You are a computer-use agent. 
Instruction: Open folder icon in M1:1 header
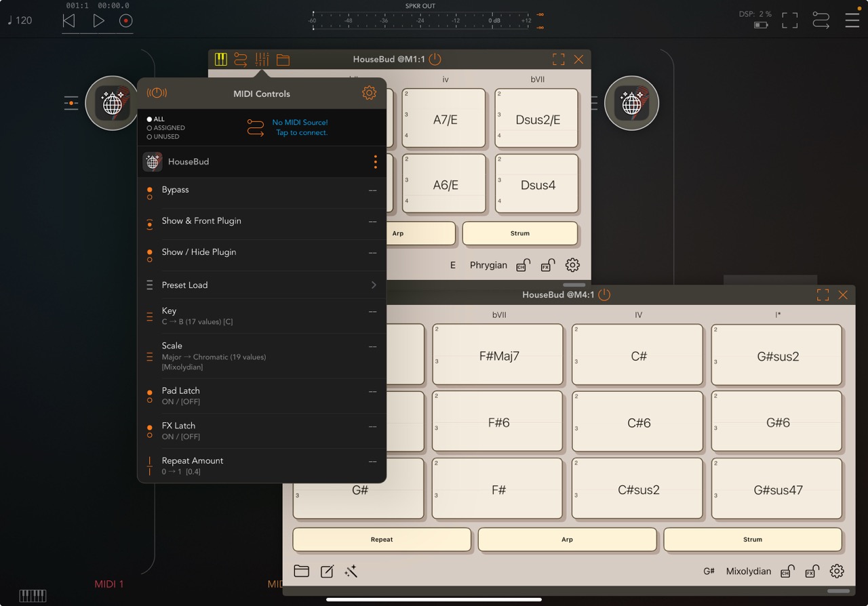click(283, 60)
